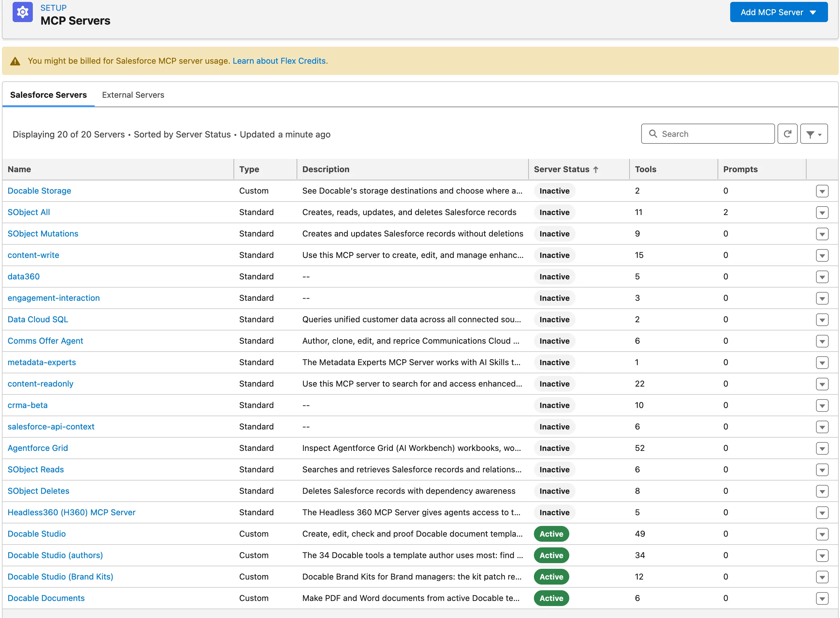Click the tools count 52 cell
This screenshot has height=618, width=840.
(x=640, y=448)
